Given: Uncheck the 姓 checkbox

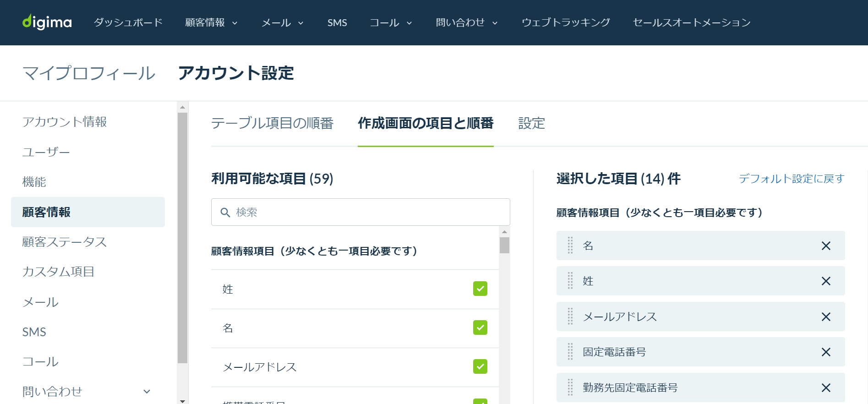Looking at the screenshot, I should pyautogui.click(x=480, y=289).
